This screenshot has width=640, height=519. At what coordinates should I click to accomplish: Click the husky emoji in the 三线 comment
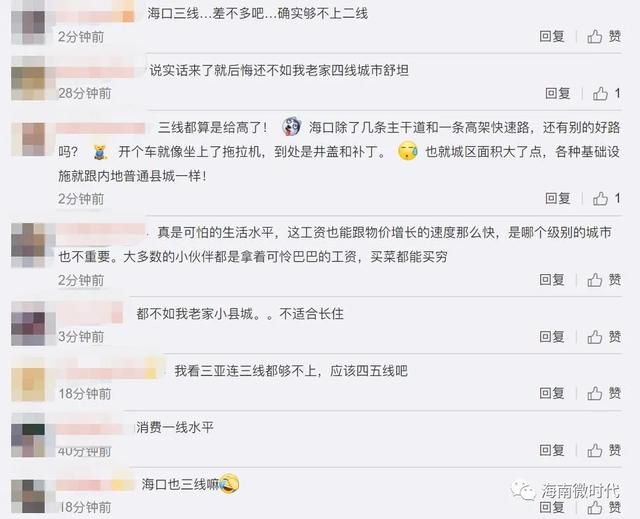(291, 127)
